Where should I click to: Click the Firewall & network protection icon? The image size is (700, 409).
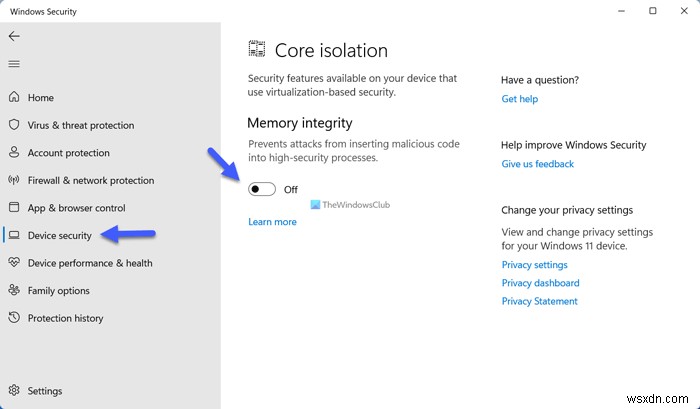point(14,181)
